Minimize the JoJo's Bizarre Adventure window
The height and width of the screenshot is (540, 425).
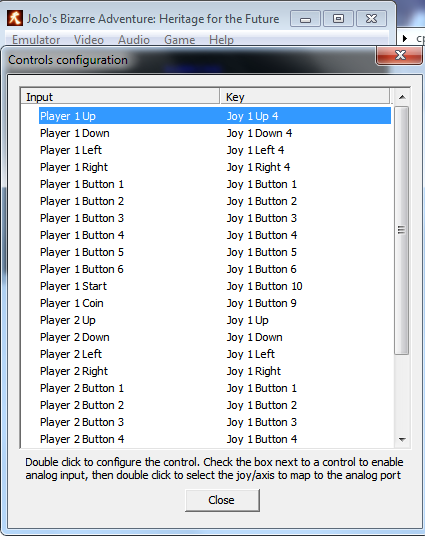(x=305, y=19)
